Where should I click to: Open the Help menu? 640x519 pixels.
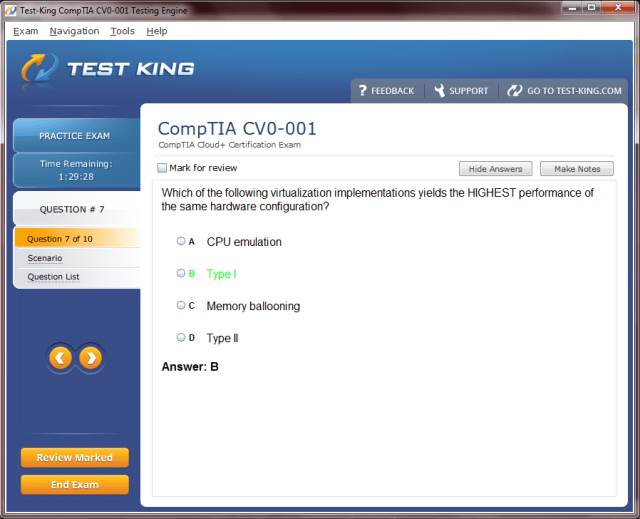(x=157, y=31)
